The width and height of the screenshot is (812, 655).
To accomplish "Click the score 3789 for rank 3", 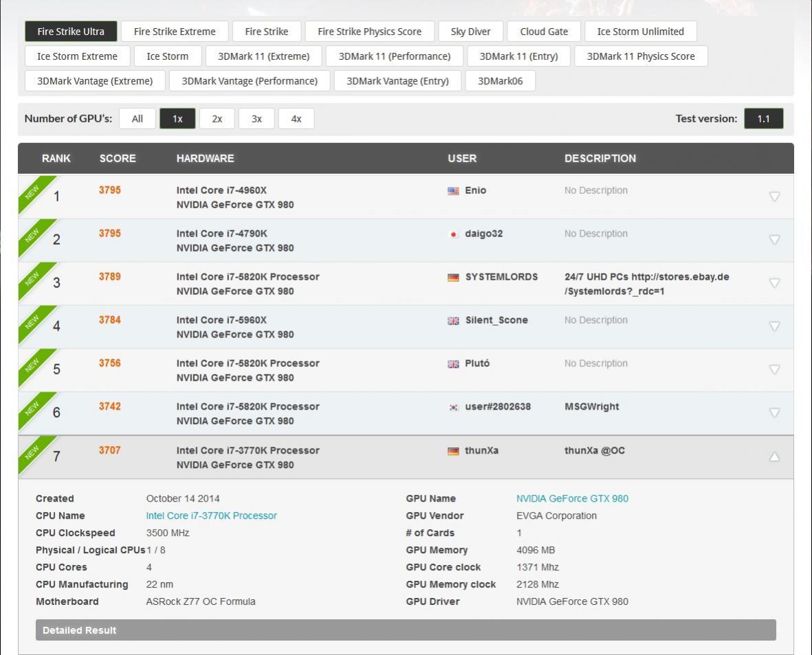I will click(x=110, y=276).
